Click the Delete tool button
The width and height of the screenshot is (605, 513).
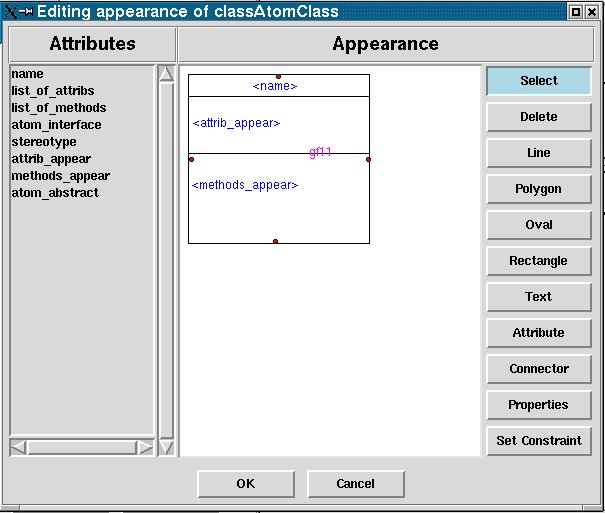click(x=538, y=117)
